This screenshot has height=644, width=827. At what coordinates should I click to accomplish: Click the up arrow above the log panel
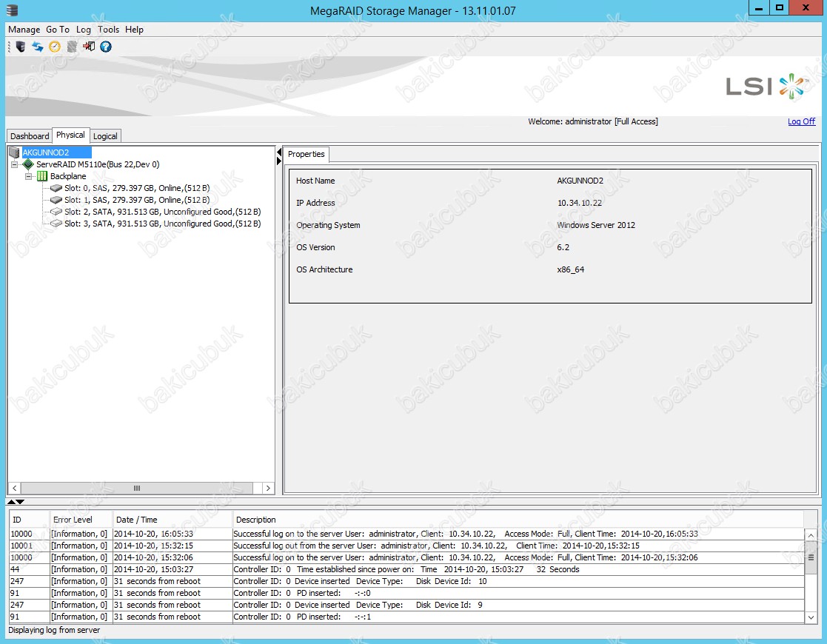11,502
